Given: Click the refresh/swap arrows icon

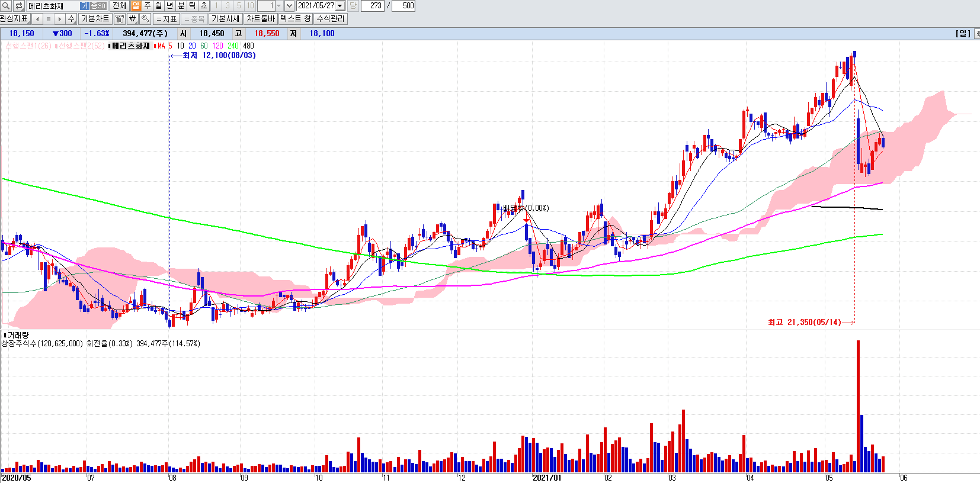Looking at the screenshot, I should pyautogui.click(x=19, y=6).
